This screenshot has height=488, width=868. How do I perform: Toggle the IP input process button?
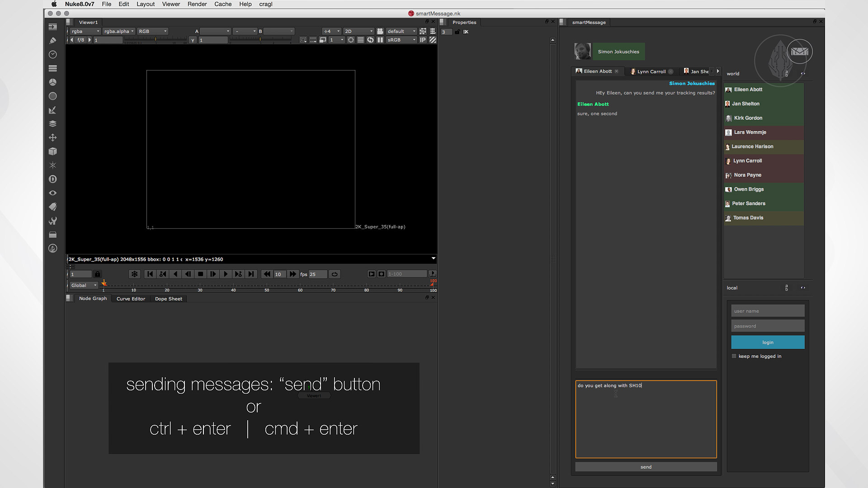click(x=423, y=40)
